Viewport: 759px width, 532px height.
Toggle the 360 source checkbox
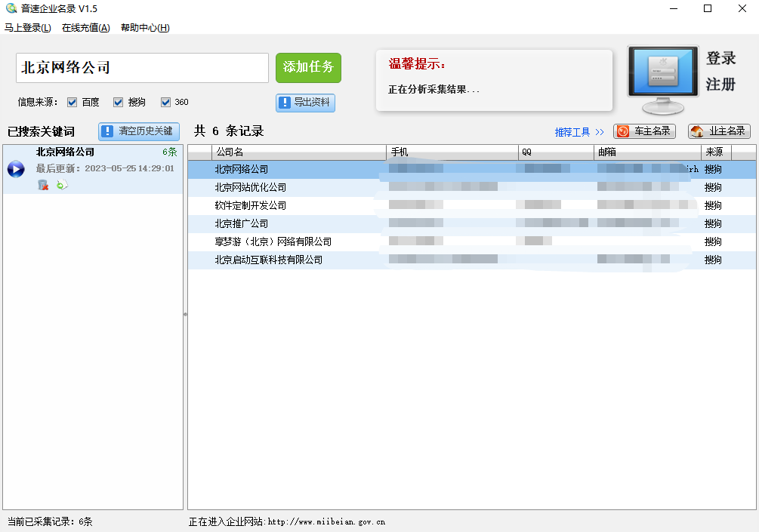(165, 102)
